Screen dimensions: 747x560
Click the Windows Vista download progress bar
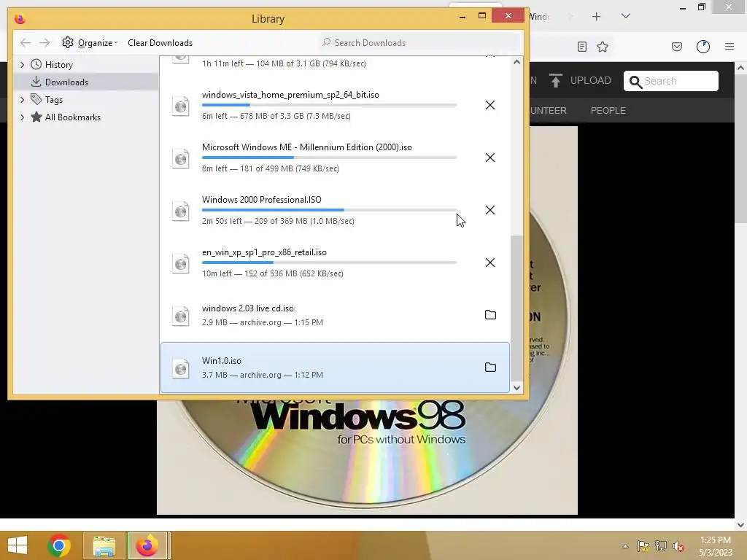click(x=329, y=105)
